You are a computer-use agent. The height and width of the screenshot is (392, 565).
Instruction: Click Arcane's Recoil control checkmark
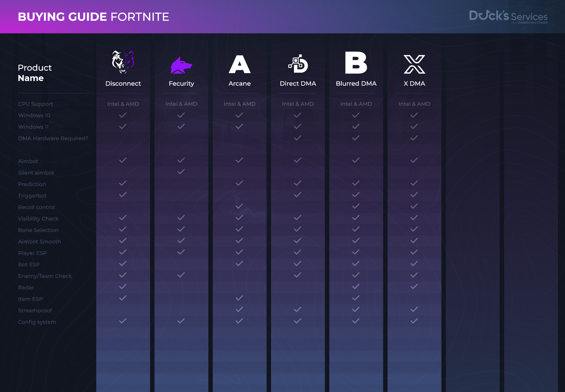(239, 206)
